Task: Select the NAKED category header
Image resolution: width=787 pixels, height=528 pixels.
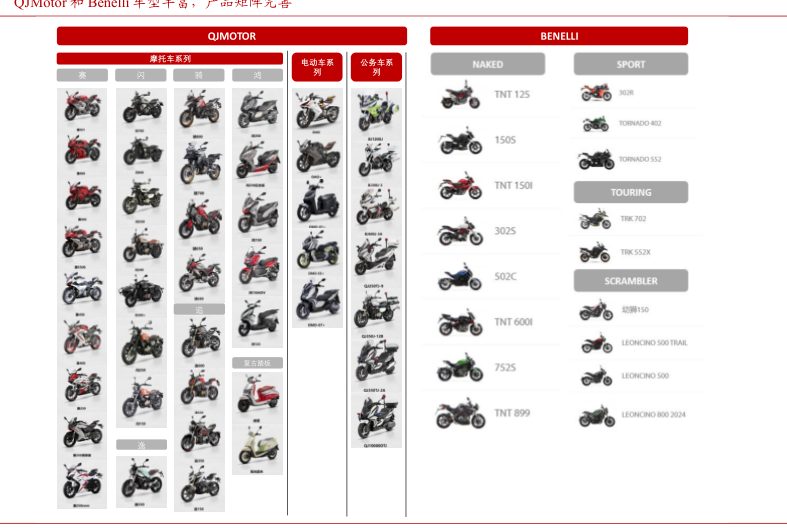Action: [488, 64]
